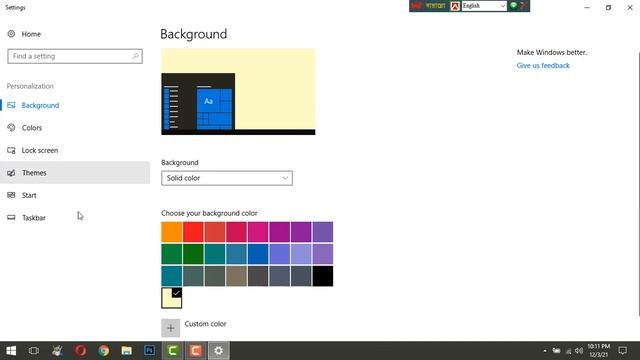Open the Windows Start menu
Viewport: 640px width, 360px height.
pos(11,351)
